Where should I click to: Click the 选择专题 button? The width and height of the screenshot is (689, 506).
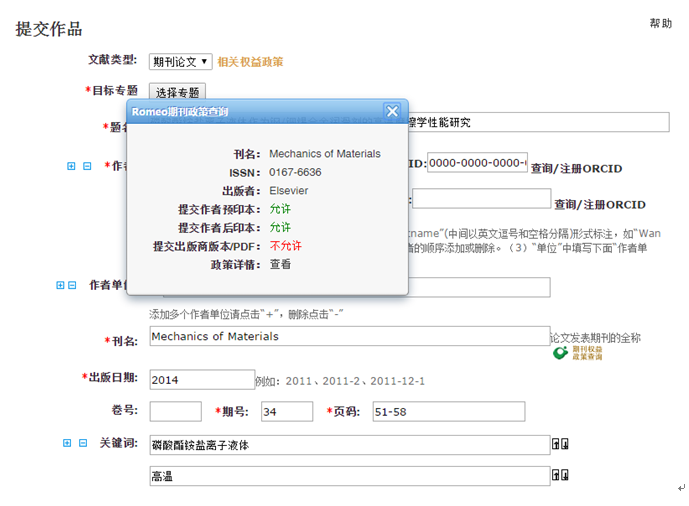(x=178, y=92)
